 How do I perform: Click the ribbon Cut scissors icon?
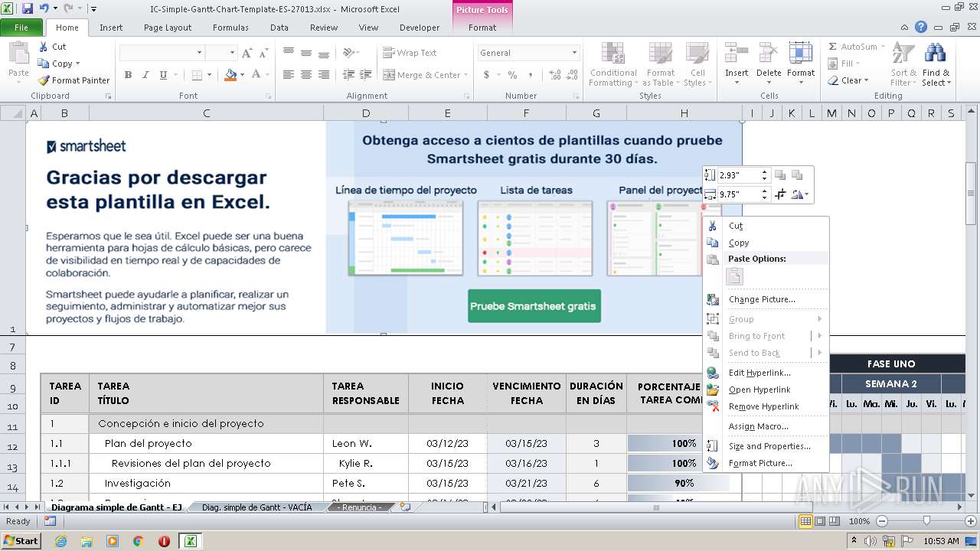(x=43, y=47)
